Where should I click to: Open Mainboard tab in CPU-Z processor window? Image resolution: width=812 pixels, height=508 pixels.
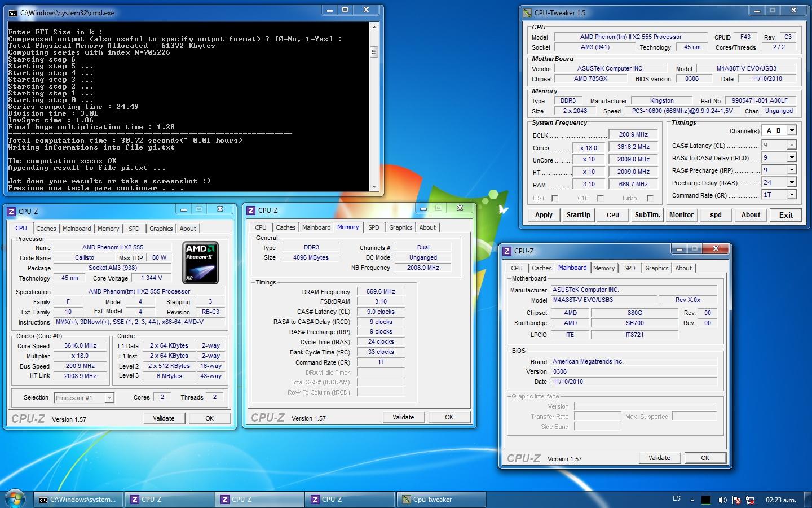click(x=77, y=229)
